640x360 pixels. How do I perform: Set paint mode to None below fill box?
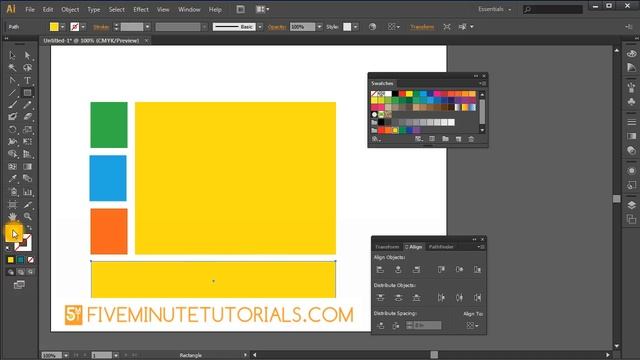pos(31,260)
